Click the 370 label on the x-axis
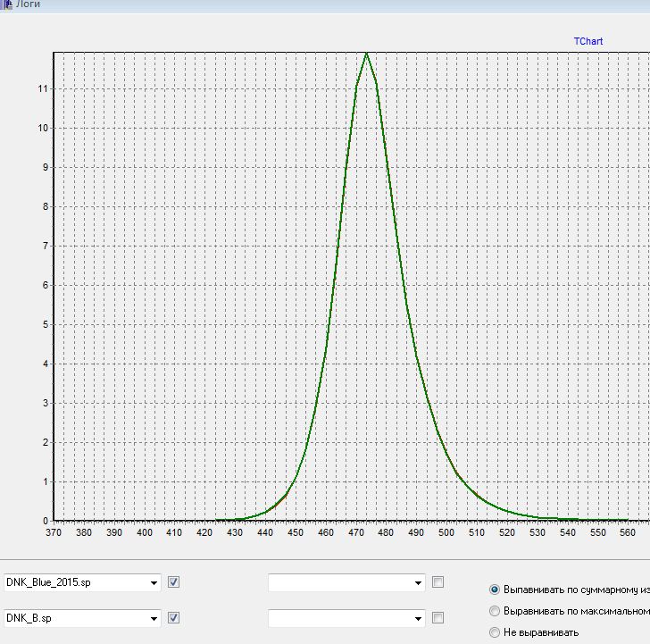The width and height of the screenshot is (650, 644). [54, 532]
